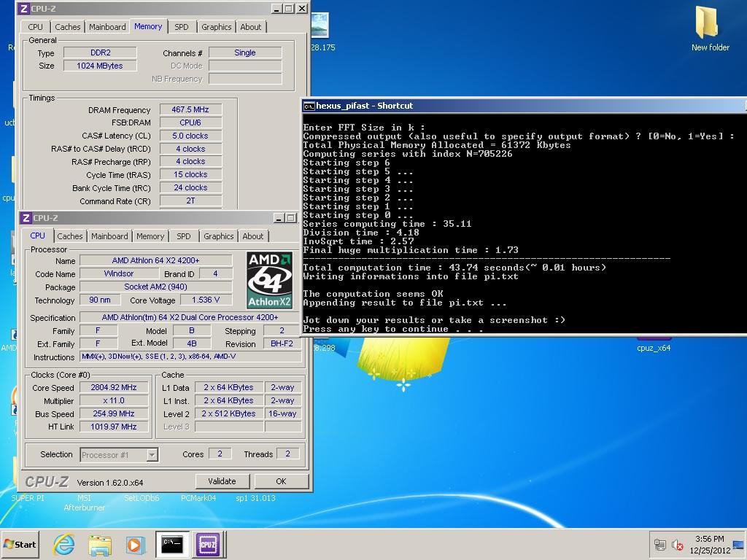Click Revision BH-F2 field

click(x=282, y=343)
